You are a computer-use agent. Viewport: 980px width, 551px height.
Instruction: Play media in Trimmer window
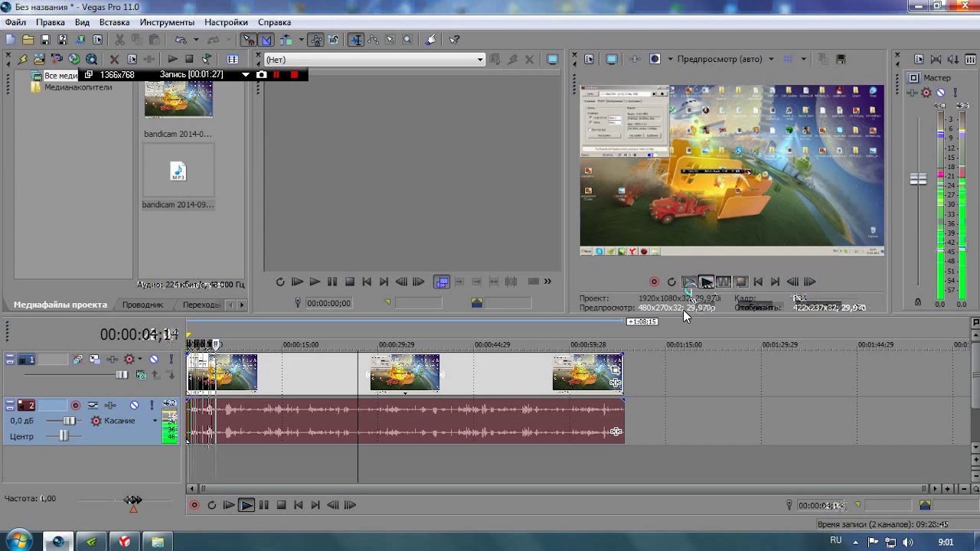point(315,282)
